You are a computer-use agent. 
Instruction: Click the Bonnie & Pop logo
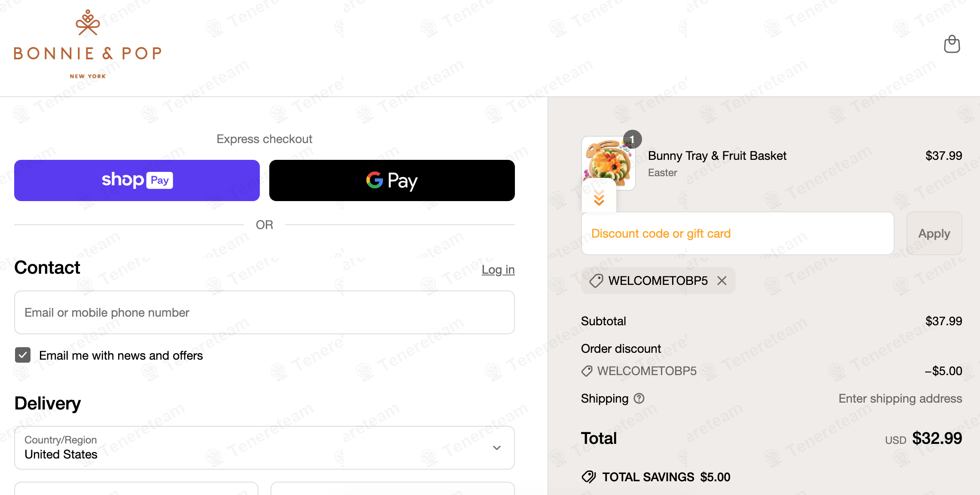tap(88, 45)
